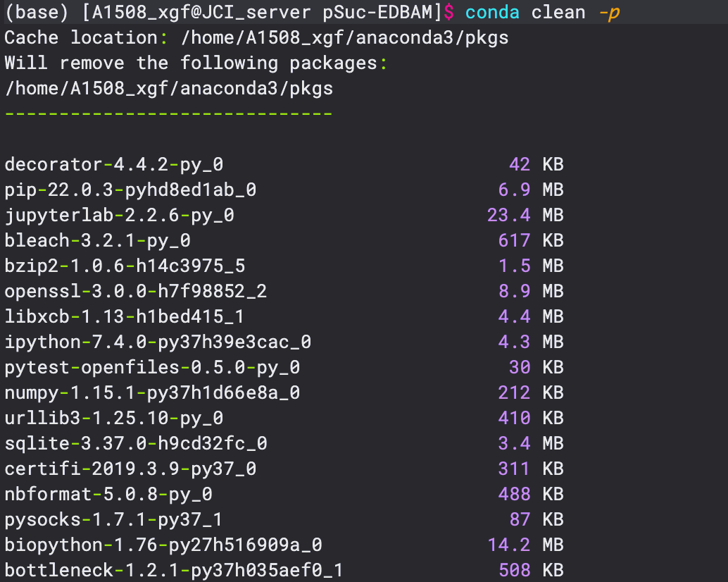Select package 'pysocks-1.7.1-py37_1'

click(x=114, y=520)
